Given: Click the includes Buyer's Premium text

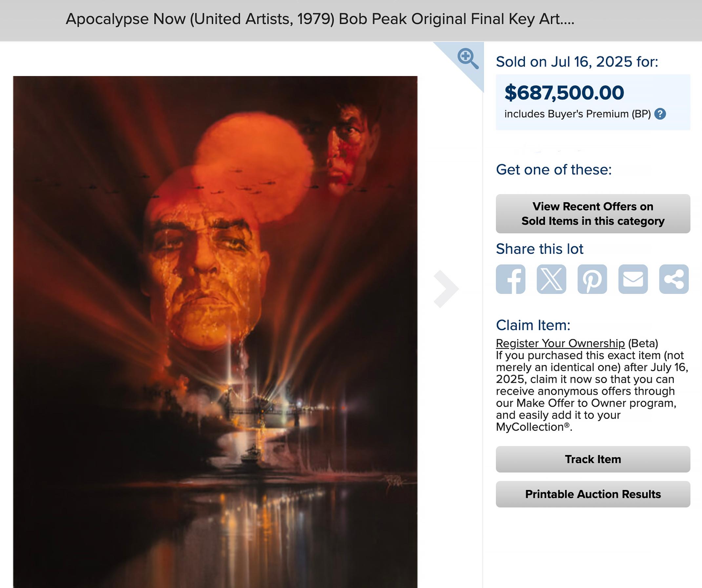Looking at the screenshot, I should click(x=577, y=114).
